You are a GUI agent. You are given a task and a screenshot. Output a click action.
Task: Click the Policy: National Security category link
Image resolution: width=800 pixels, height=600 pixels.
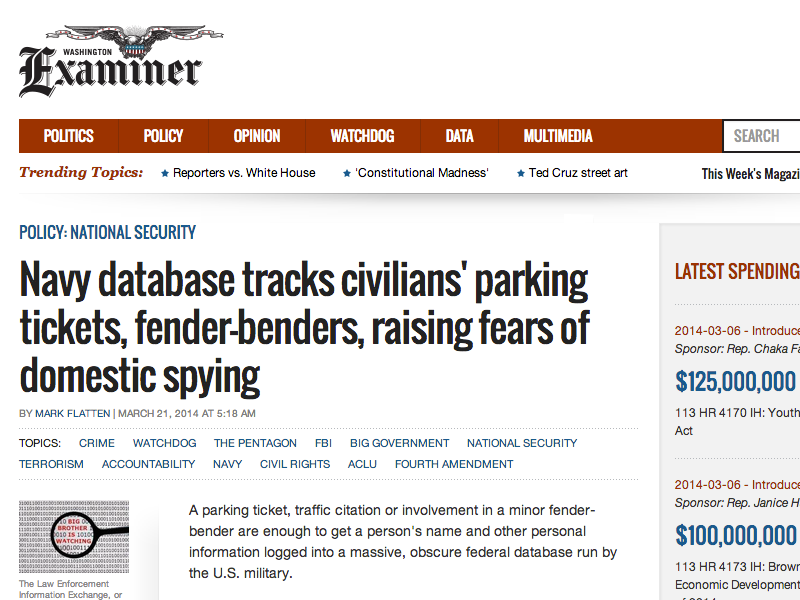coord(108,233)
